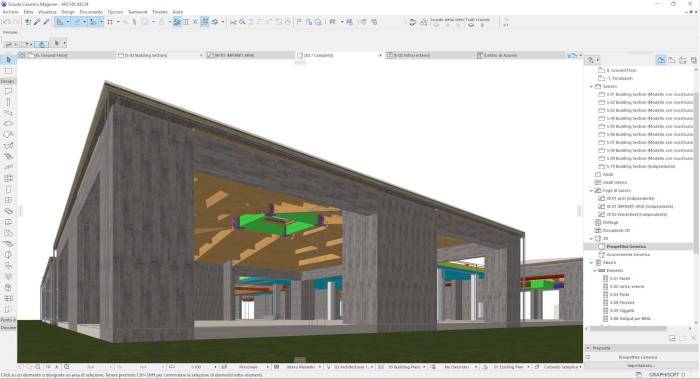The width and height of the screenshot is (700, 379).
Task: Choose the Window tool in the toolbox
Action: pos(8,200)
